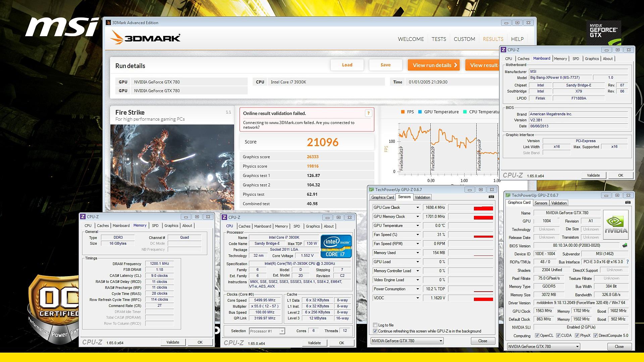Expand the GPU selector dropdown in Sensors window
644x362 pixels.
[441, 341]
